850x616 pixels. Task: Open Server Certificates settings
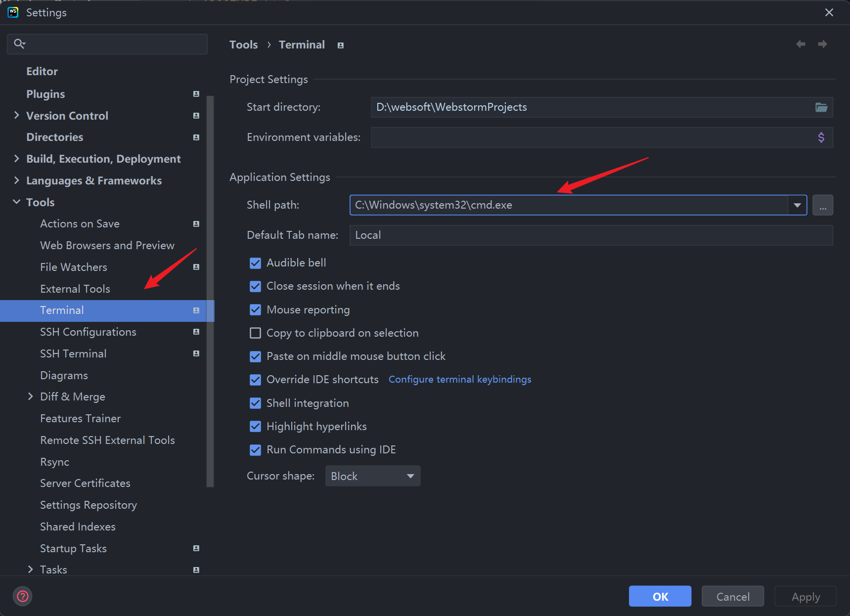pyautogui.click(x=85, y=483)
